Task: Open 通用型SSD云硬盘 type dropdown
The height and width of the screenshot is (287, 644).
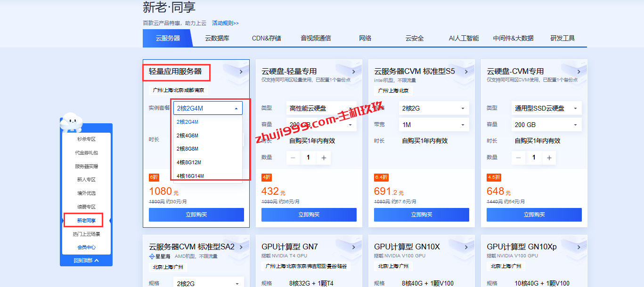Action: [546, 108]
